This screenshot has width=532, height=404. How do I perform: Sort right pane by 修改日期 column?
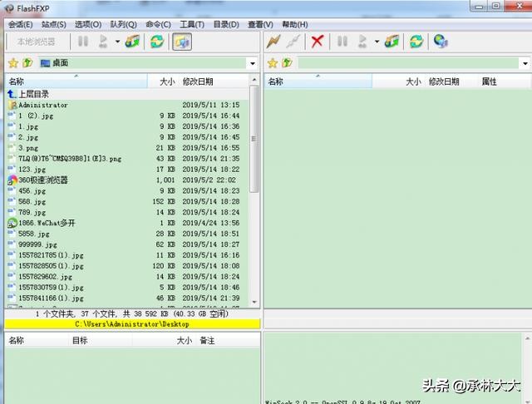click(x=450, y=81)
